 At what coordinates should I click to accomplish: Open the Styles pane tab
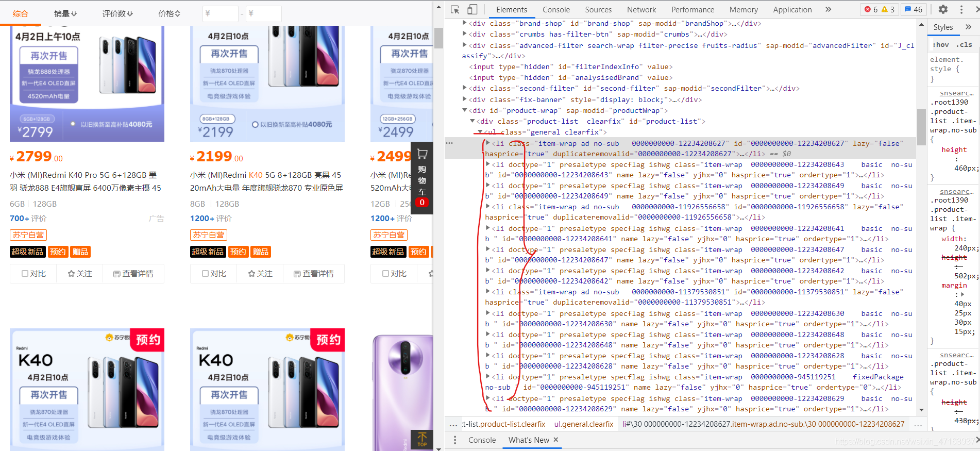943,27
